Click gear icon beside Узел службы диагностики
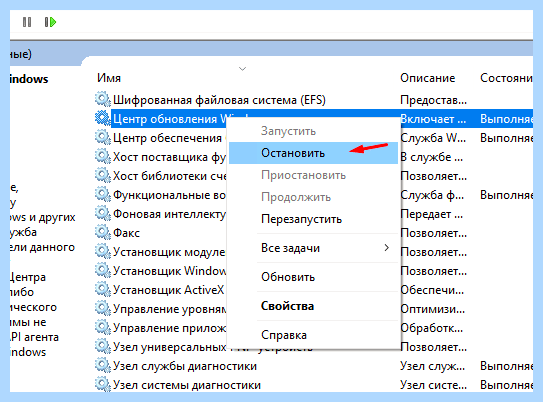The width and height of the screenshot is (543, 402). (x=103, y=365)
